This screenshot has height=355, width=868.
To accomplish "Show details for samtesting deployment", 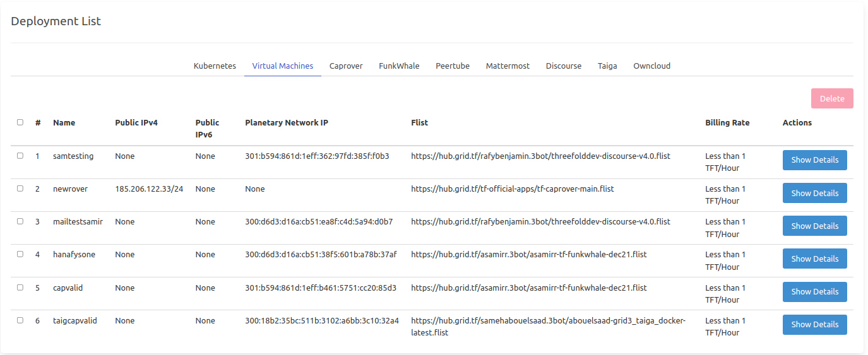I will tap(814, 160).
